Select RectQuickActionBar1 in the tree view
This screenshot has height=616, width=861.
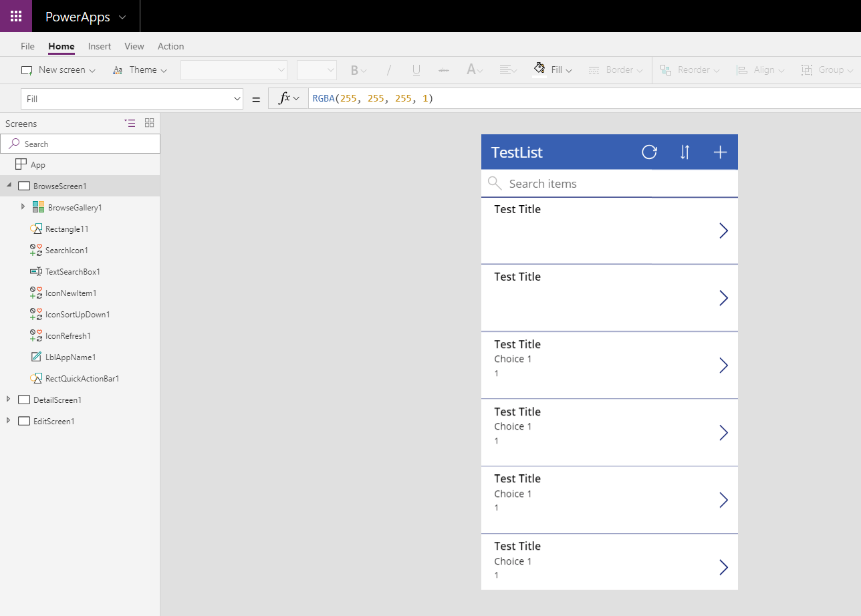[x=82, y=379]
